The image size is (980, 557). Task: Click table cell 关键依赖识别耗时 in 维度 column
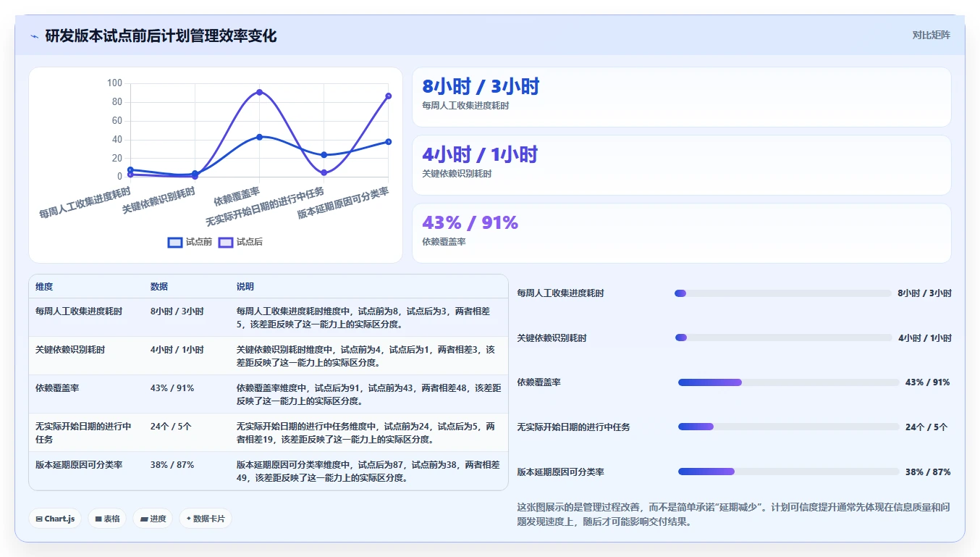click(x=70, y=349)
